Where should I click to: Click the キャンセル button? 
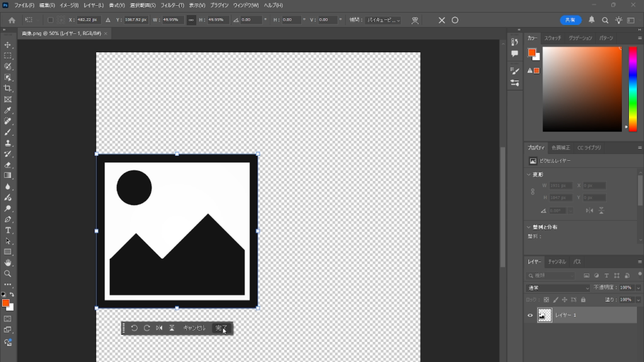(194, 328)
